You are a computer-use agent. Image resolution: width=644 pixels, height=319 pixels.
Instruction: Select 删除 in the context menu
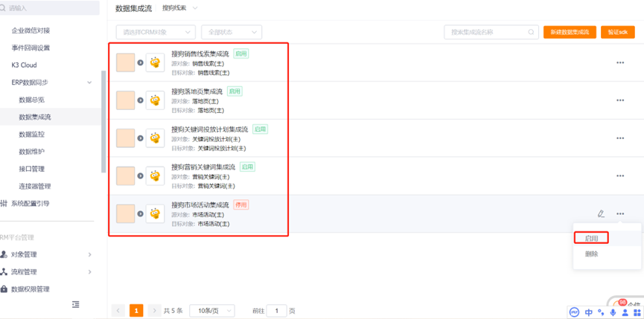click(591, 254)
